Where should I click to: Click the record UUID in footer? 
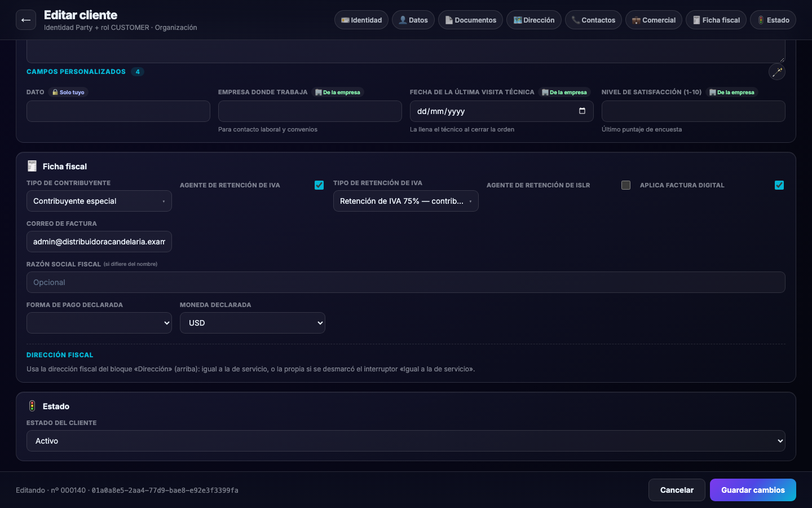pos(165,491)
